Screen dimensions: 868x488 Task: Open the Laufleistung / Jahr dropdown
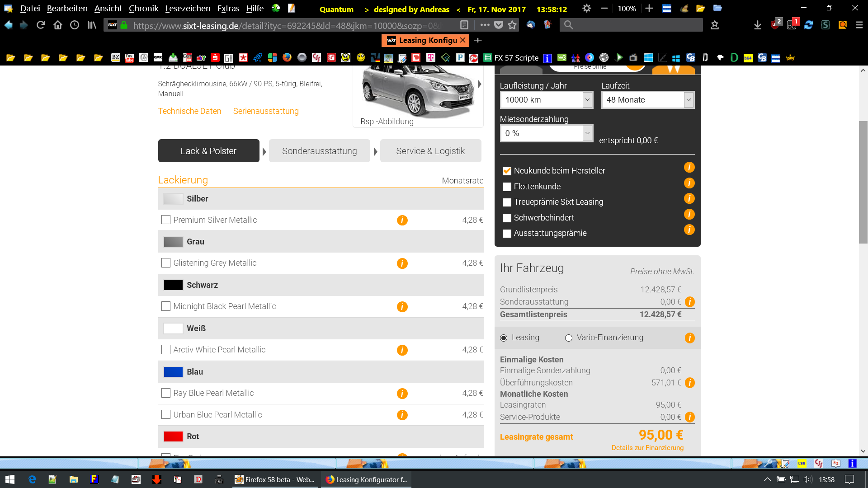546,100
